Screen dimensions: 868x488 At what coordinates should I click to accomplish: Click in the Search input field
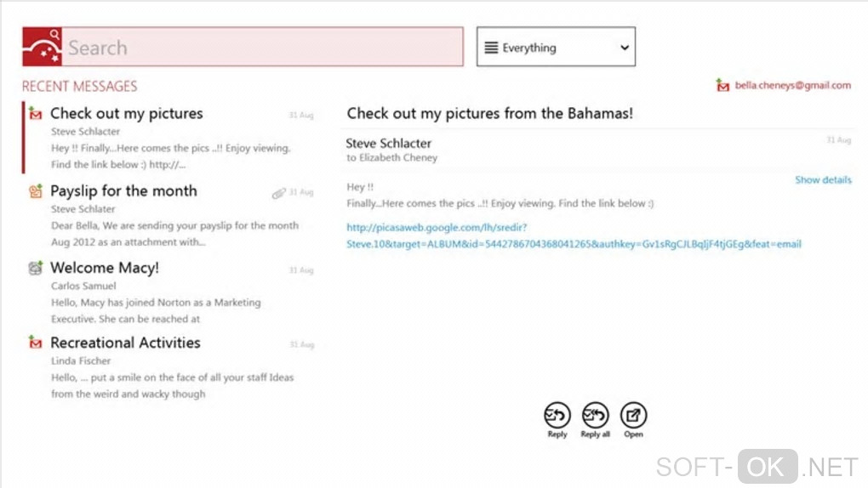pyautogui.click(x=264, y=48)
